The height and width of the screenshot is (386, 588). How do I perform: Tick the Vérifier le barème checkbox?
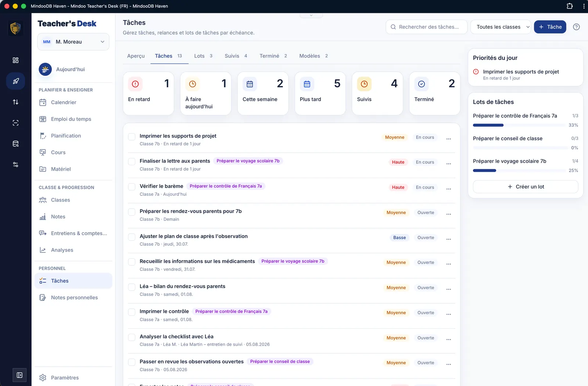tap(132, 187)
